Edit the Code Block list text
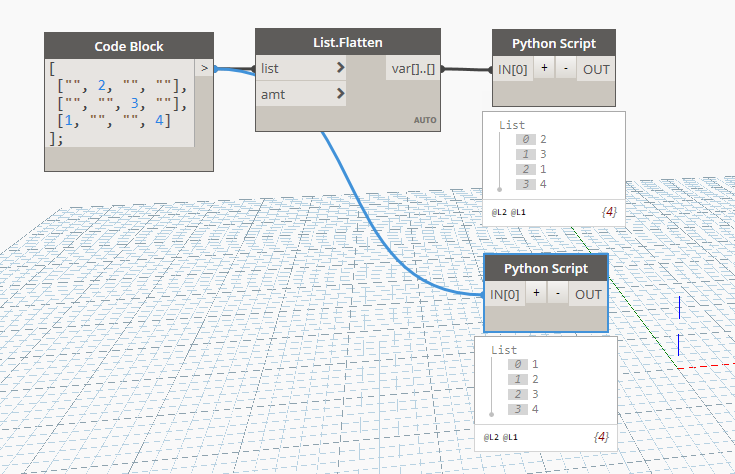 pyautogui.click(x=119, y=103)
